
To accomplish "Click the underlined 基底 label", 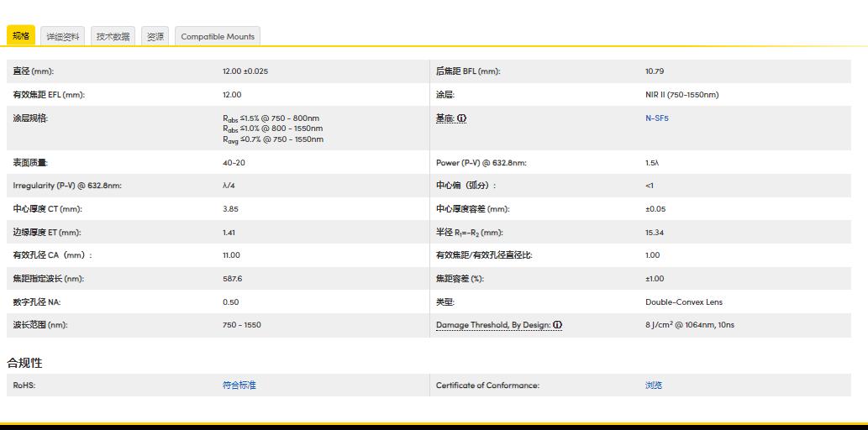I will (x=445, y=118).
